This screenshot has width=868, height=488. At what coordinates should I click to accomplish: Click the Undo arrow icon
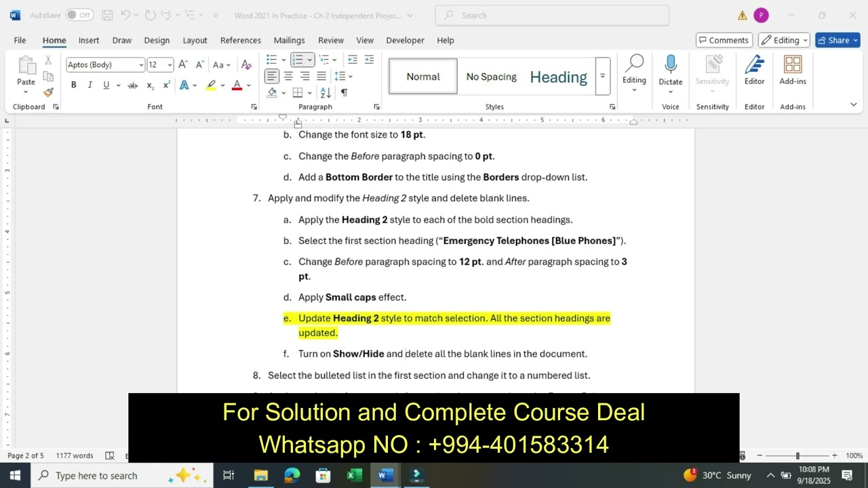click(x=126, y=15)
